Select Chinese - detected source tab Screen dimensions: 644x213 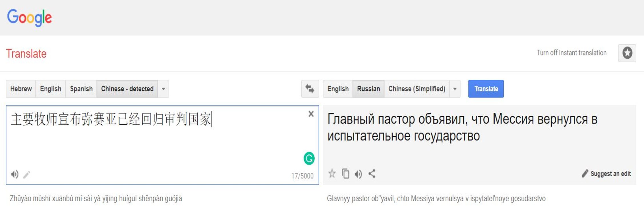pyautogui.click(x=127, y=89)
